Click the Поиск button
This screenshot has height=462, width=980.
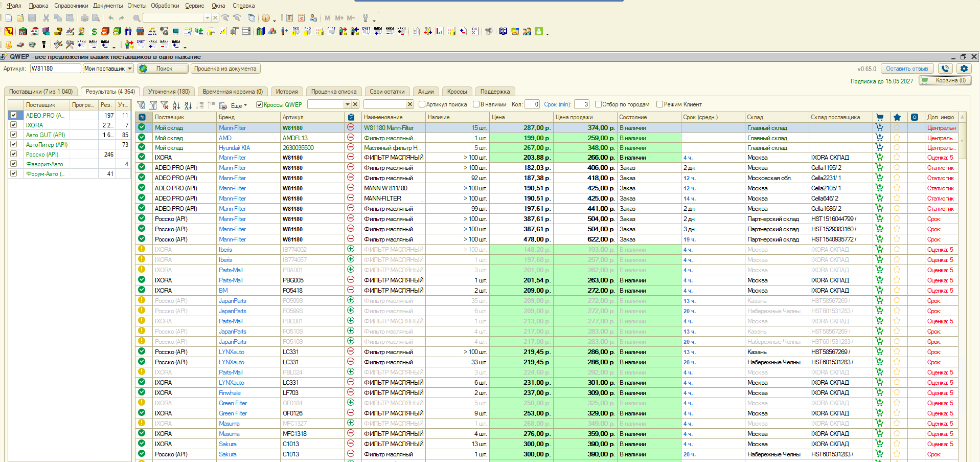click(164, 69)
